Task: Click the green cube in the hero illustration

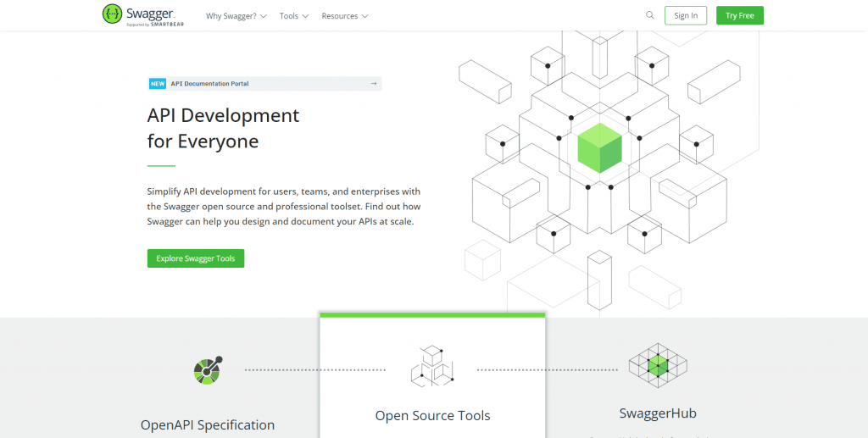Action: [x=599, y=148]
